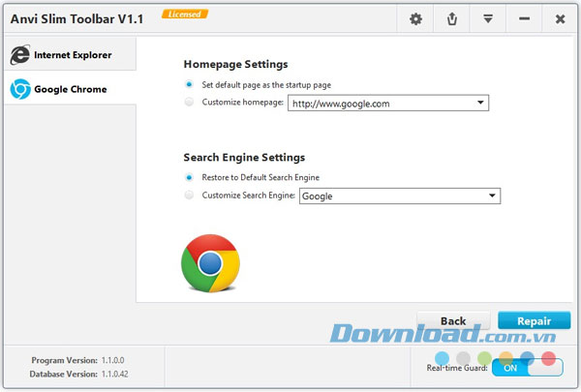Click the orange Licensed badge

click(x=184, y=15)
